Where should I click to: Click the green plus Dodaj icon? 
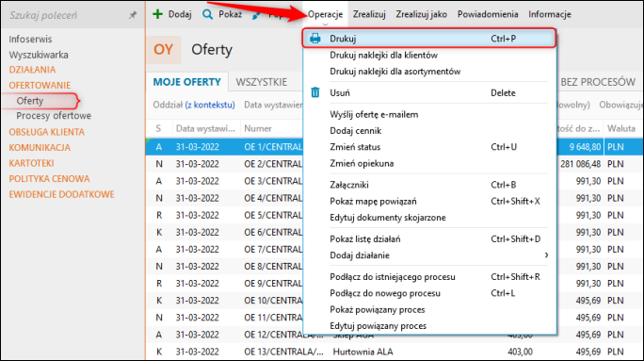pyautogui.click(x=157, y=14)
